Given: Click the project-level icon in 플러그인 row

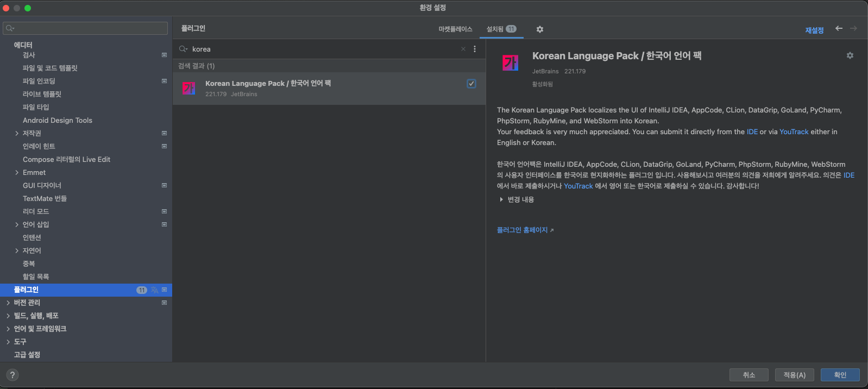Looking at the screenshot, I should [x=164, y=290].
